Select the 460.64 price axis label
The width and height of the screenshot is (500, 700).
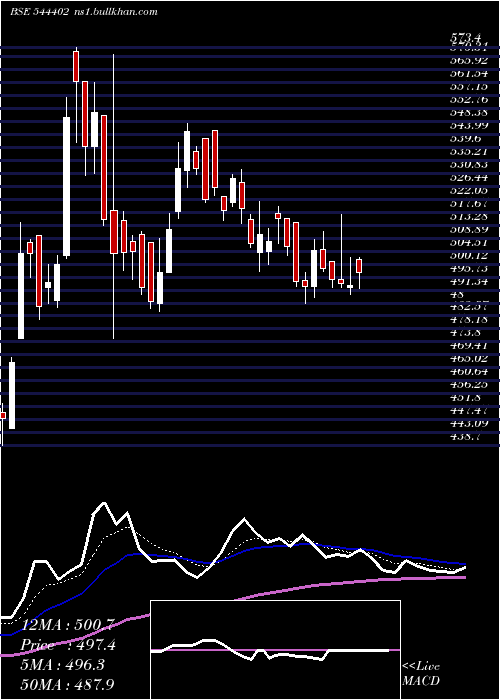click(471, 372)
